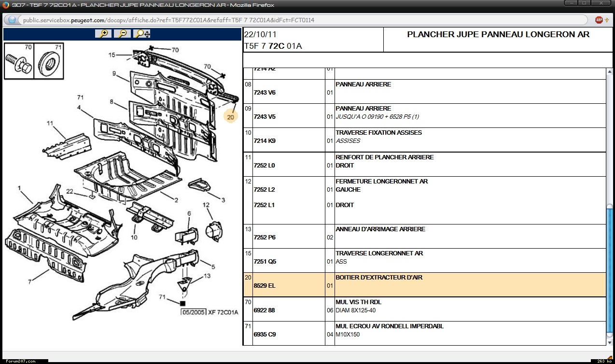Click the zoom out magnifier icon
The height and width of the screenshot is (364, 615).
(x=123, y=33)
